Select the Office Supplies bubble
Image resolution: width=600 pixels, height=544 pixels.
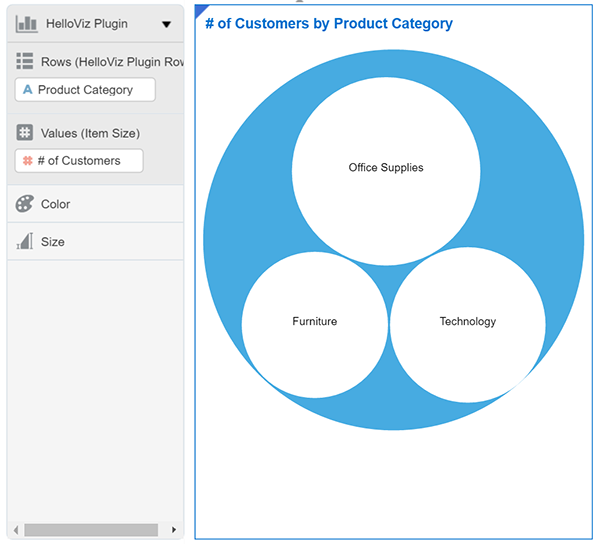(386, 168)
